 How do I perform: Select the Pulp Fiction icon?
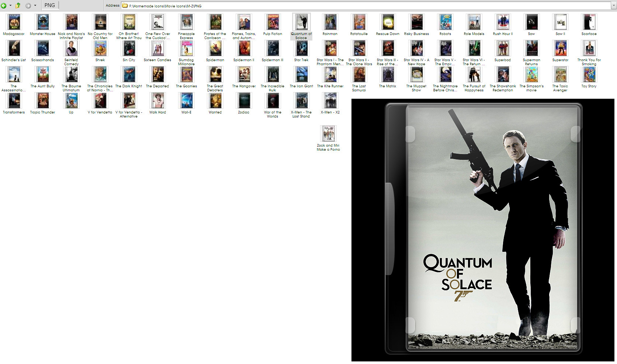[x=273, y=22]
